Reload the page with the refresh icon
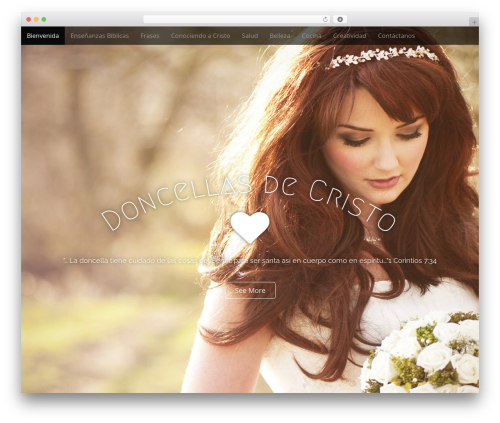500x423 pixels. tap(326, 19)
